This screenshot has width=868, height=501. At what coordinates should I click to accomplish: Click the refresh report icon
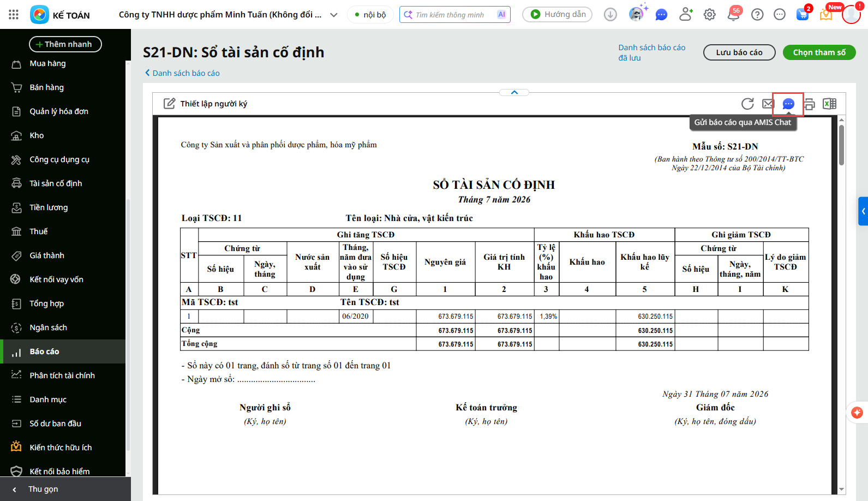pyautogui.click(x=747, y=104)
